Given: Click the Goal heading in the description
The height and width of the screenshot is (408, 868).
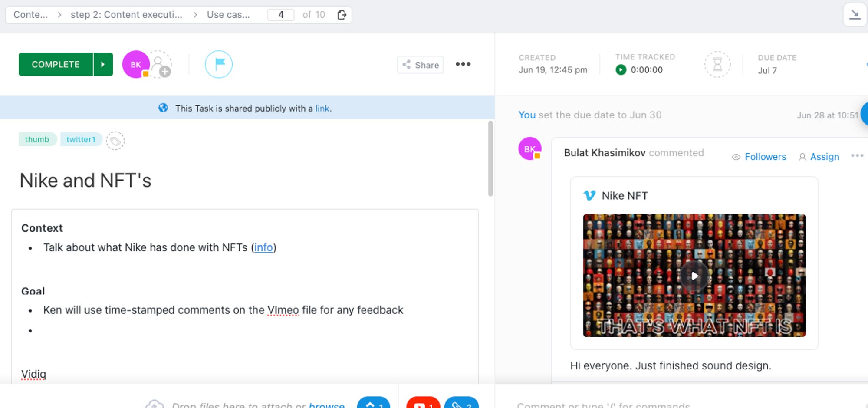Looking at the screenshot, I should [x=33, y=291].
